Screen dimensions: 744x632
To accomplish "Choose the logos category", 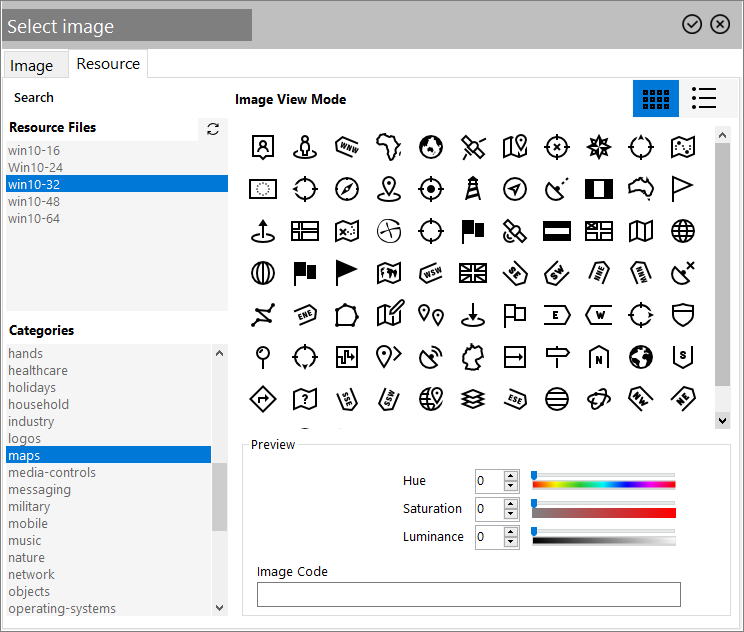I will pyautogui.click(x=109, y=438).
